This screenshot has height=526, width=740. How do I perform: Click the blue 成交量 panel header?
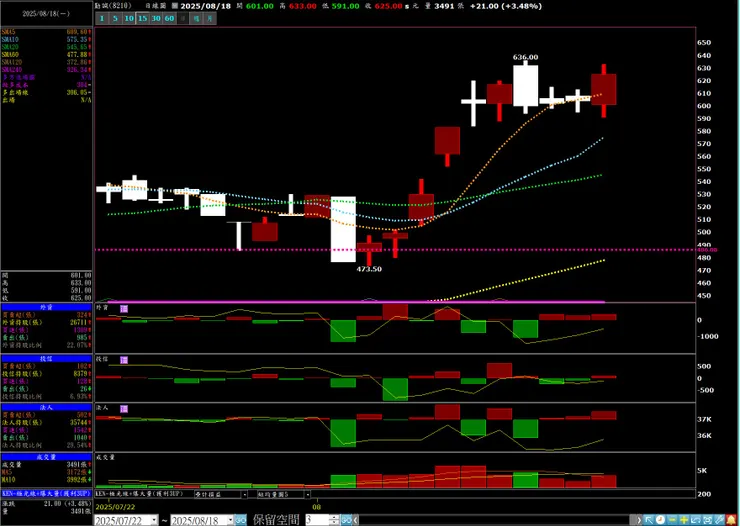click(x=46, y=457)
